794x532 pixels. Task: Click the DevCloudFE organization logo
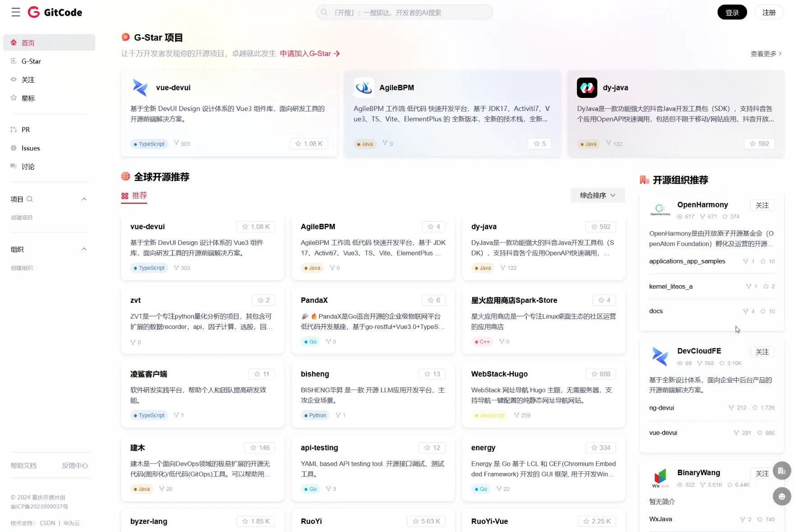point(660,356)
